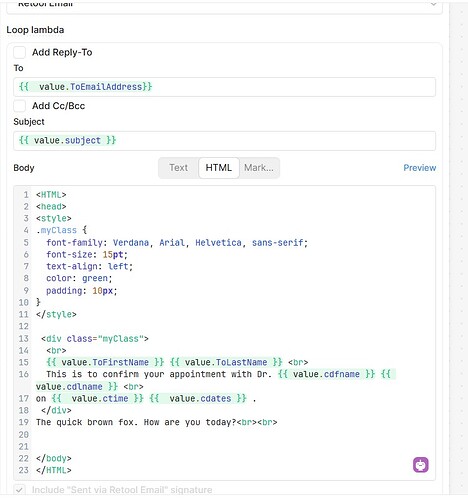This screenshot has width=468, height=500.
Task: Toggle the Sent via Retool Email signature checkbox
Action: [19, 490]
